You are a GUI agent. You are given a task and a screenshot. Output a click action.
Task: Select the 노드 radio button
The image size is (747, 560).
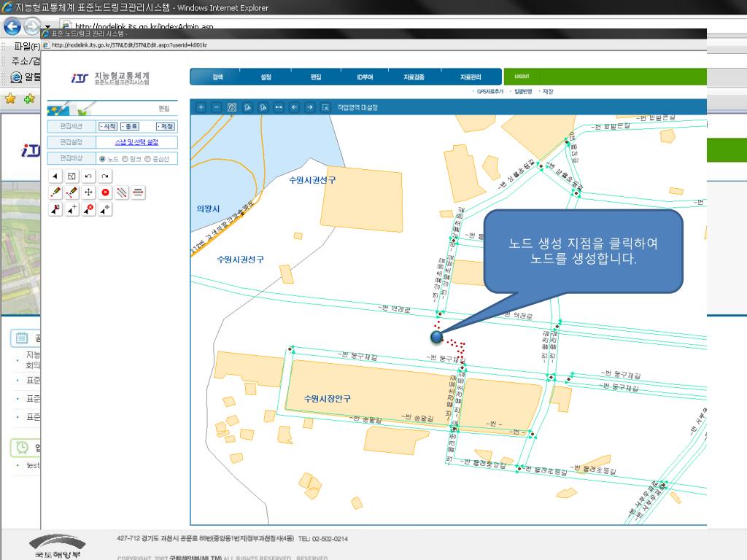click(102, 158)
